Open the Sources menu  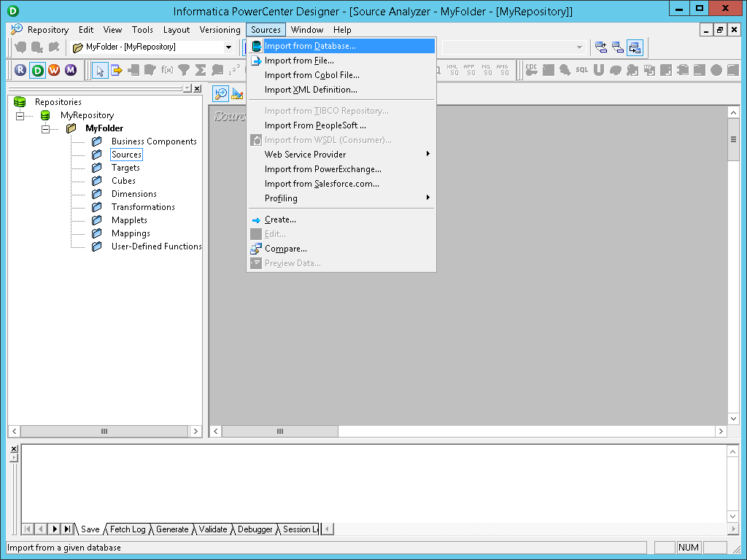pyautogui.click(x=266, y=30)
